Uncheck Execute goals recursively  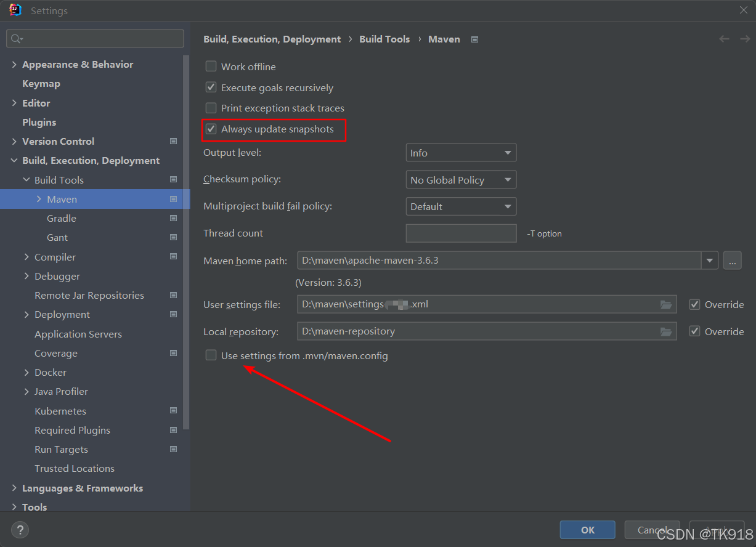(211, 87)
